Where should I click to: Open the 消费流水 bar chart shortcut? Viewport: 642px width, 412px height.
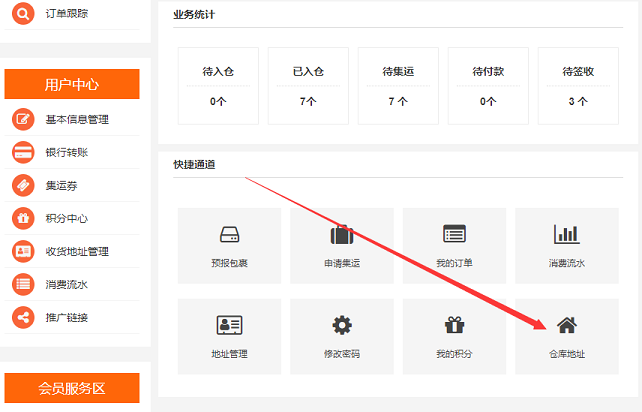[x=566, y=245]
